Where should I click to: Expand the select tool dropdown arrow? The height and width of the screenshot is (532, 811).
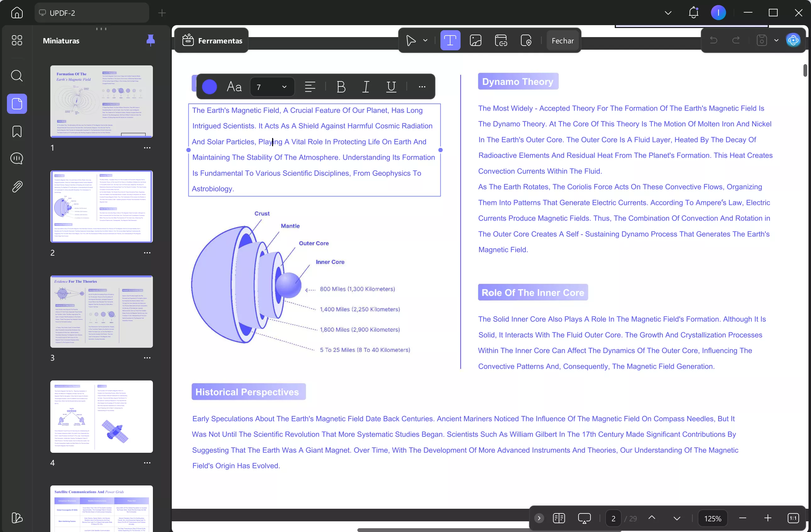[425, 41]
